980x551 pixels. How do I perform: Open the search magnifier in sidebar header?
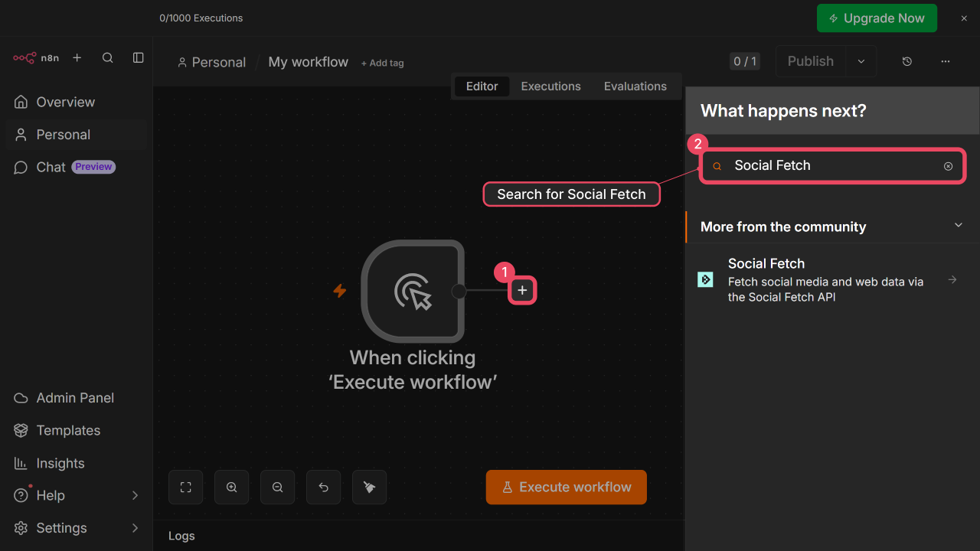(x=108, y=57)
